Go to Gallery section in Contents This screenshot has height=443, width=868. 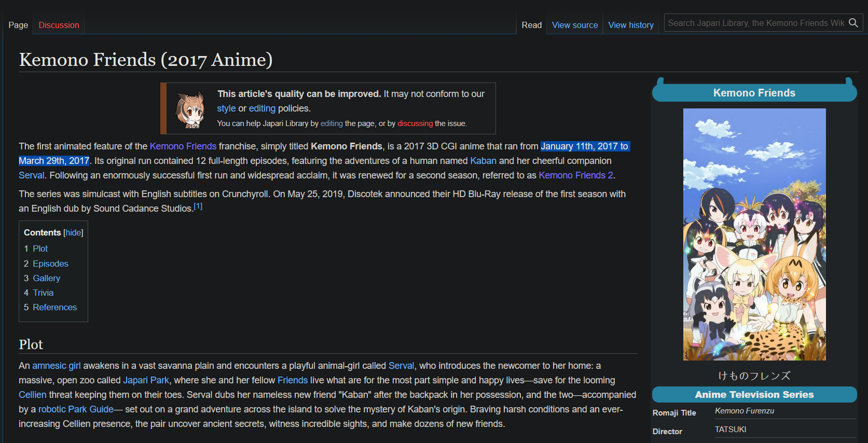(46, 278)
